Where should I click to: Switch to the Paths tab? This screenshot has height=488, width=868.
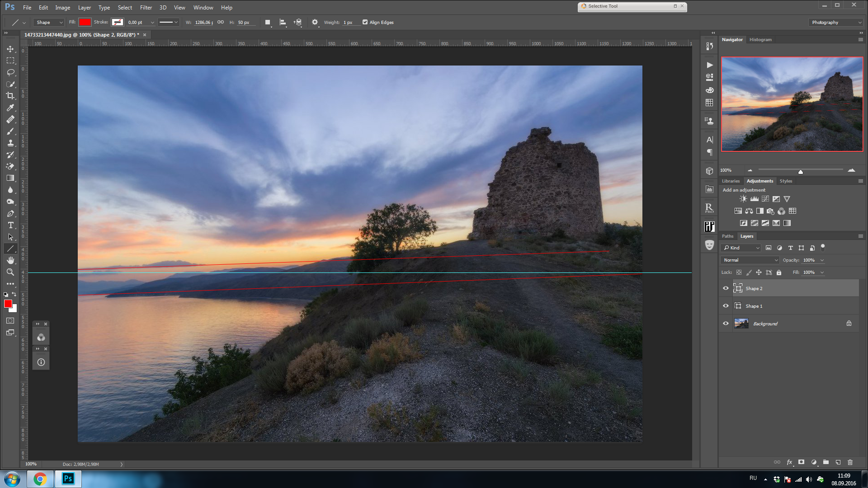click(727, 236)
